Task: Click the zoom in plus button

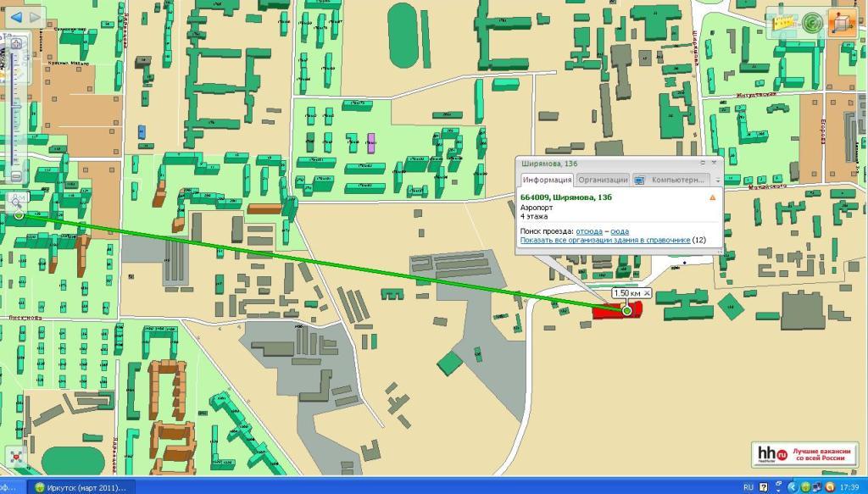Action: click(x=15, y=43)
